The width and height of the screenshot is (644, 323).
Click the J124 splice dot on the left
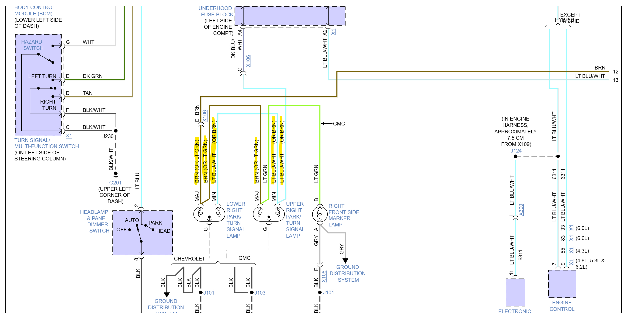(x=515, y=156)
